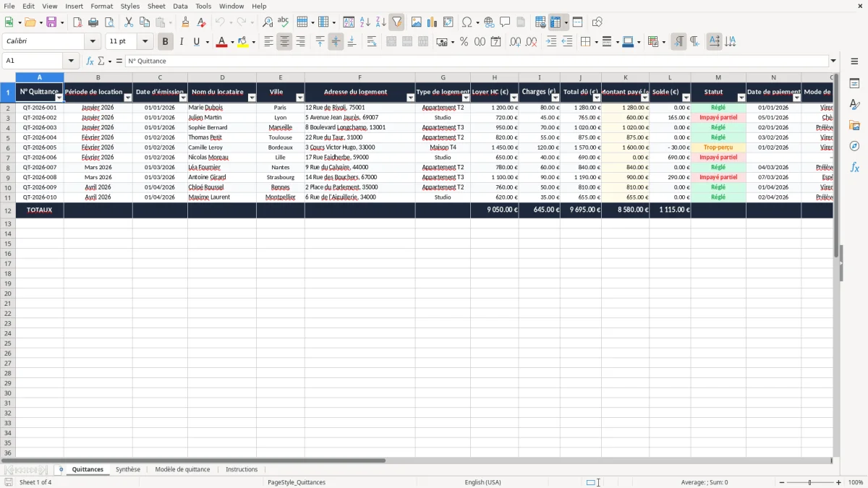Sort descending Z to A
Image resolution: width=868 pixels, height=488 pixels.
[381, 22]
